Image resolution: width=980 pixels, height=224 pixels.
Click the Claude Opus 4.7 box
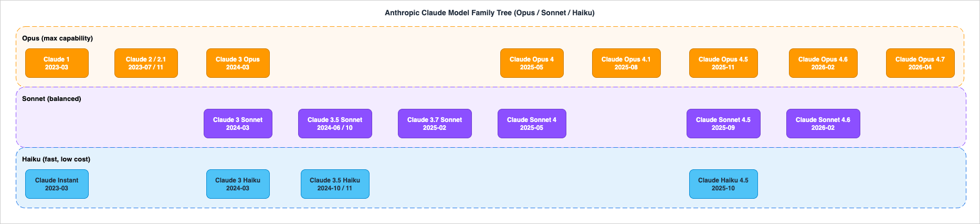click(x=920, y=63)
